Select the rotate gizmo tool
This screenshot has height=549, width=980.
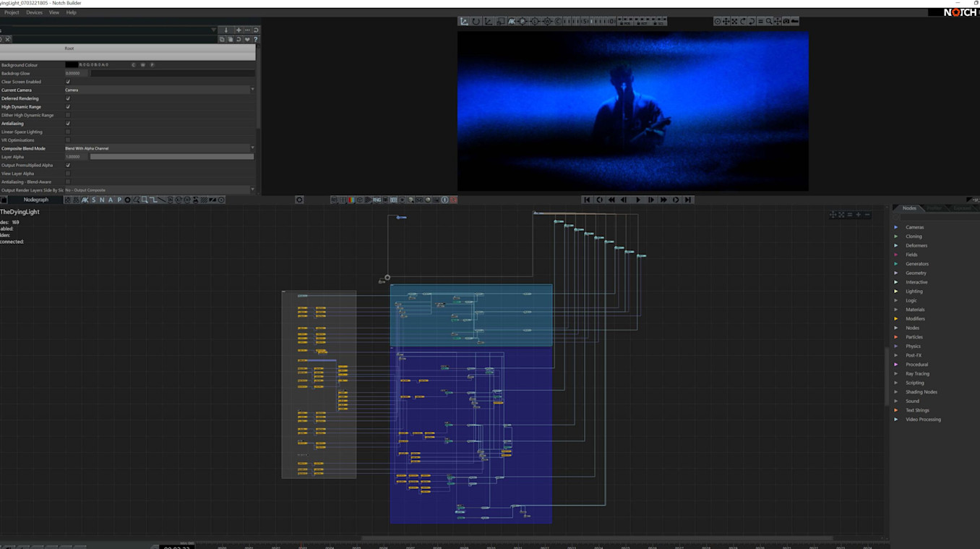pyautogui.click(x=476, y=22)
